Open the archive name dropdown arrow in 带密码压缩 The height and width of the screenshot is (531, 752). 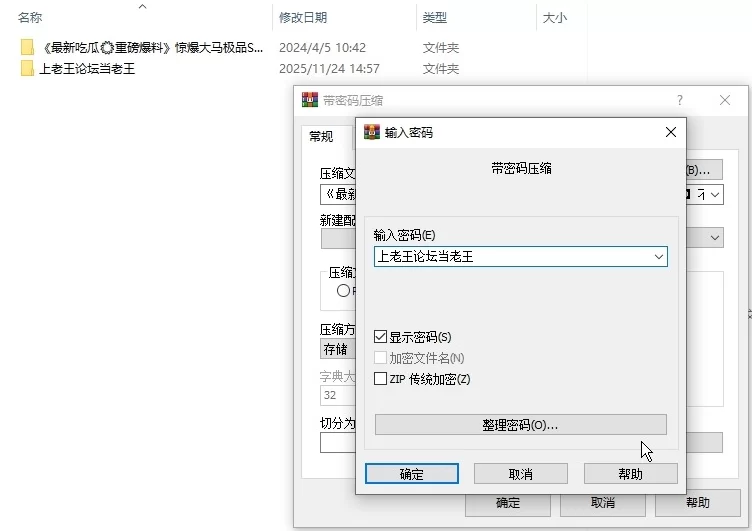[x=715, y=195]
